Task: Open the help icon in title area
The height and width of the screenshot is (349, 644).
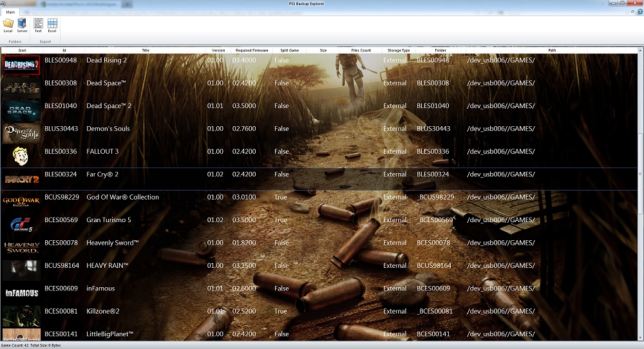Action: click(640, 12)
